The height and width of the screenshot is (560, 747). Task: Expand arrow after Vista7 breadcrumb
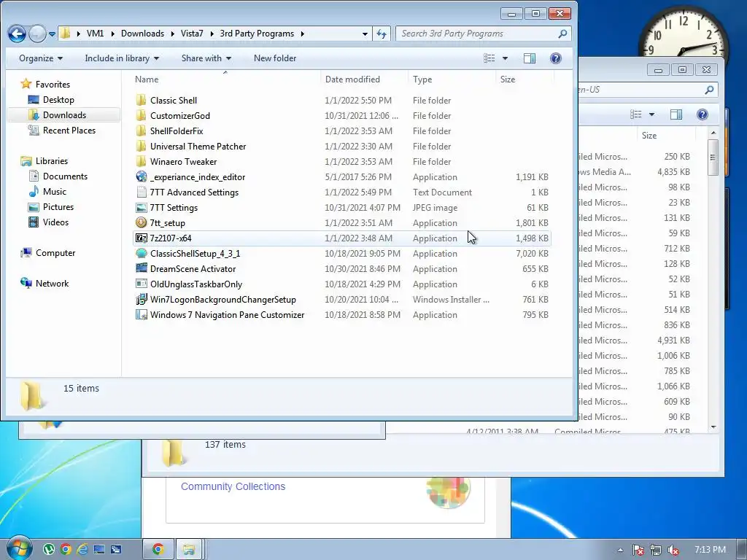click(x=211, y=34)
